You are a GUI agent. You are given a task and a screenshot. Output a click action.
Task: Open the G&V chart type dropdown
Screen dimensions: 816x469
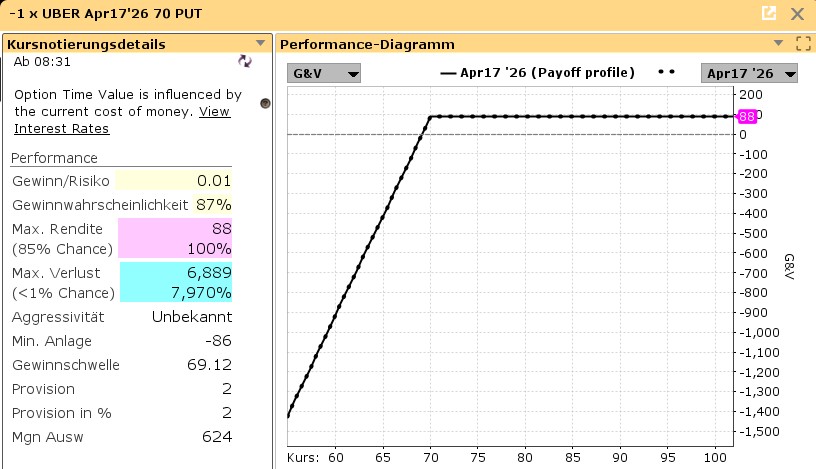click(x=324, y=73)
